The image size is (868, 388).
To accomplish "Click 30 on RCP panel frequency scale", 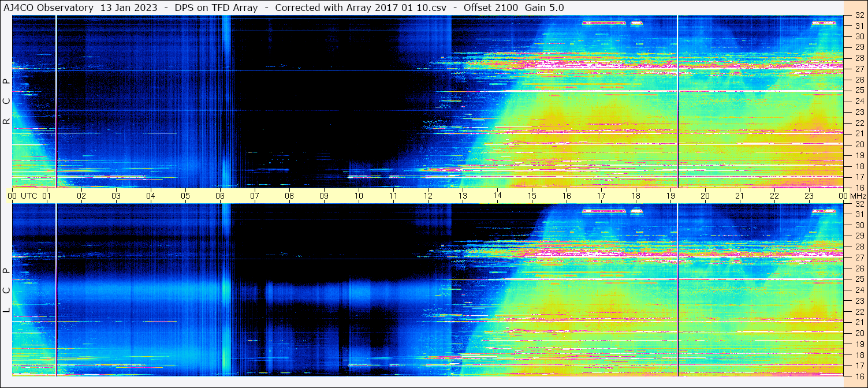I will 859,36.
